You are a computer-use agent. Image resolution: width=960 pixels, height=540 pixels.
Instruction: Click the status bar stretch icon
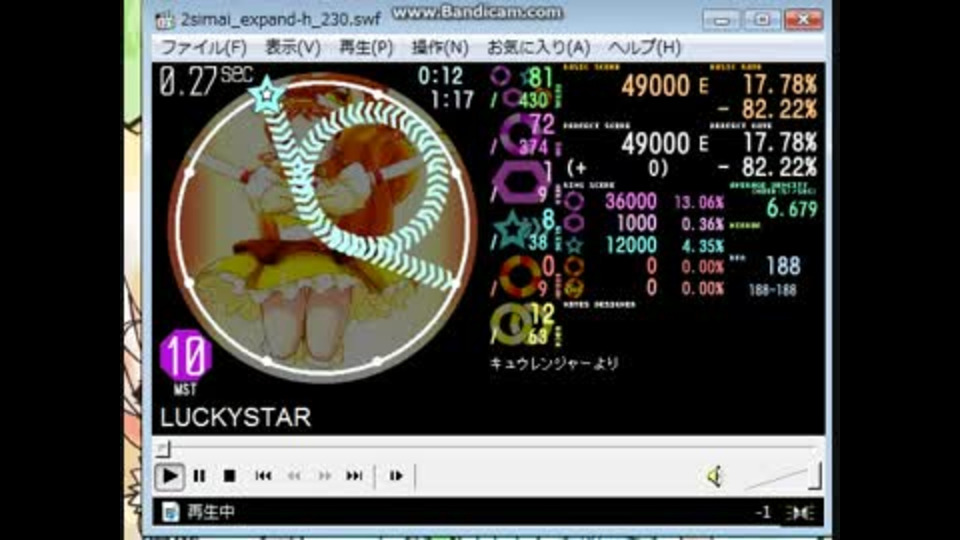tap(800, 513)
